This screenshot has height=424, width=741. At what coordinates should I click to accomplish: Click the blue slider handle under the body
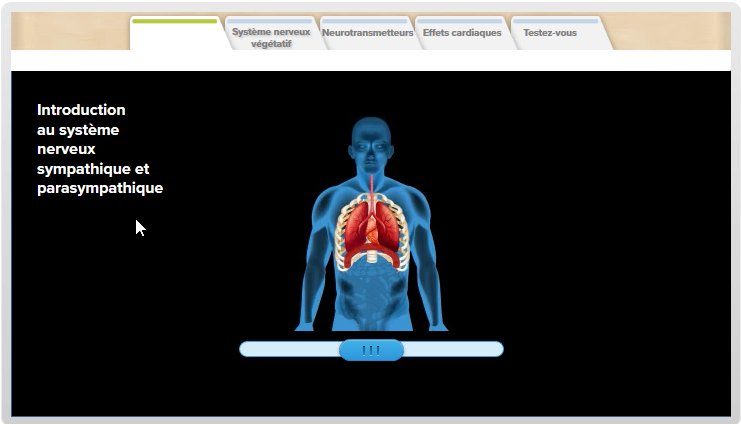(371, 350)
